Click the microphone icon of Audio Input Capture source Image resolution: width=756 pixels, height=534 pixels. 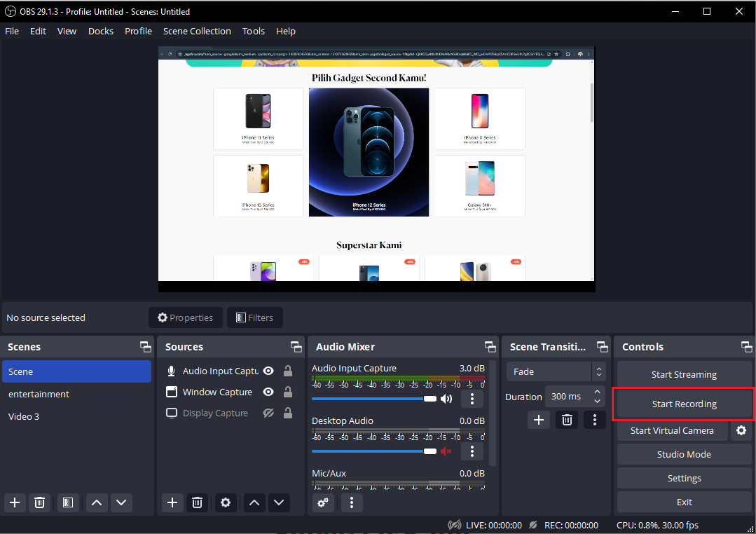click(171, 371)
